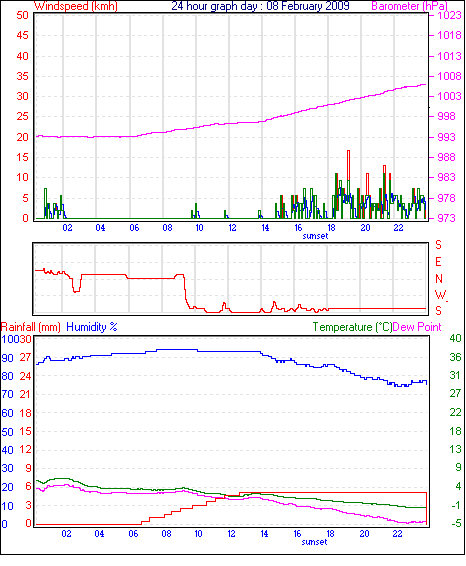Click the '1003' barometer axis value
This screenshot has height=566, width=466.
tap(449, 96)
